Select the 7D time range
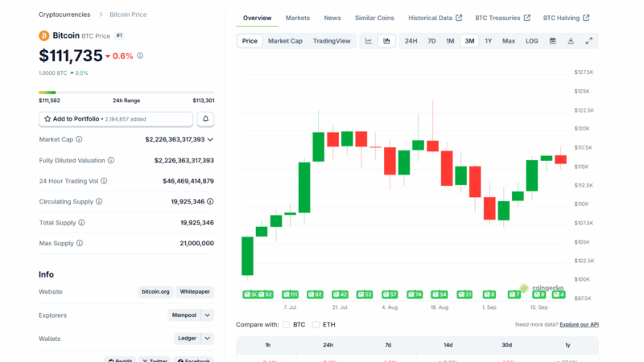This screenshot has height=362, width=644. tap(431, 41)
